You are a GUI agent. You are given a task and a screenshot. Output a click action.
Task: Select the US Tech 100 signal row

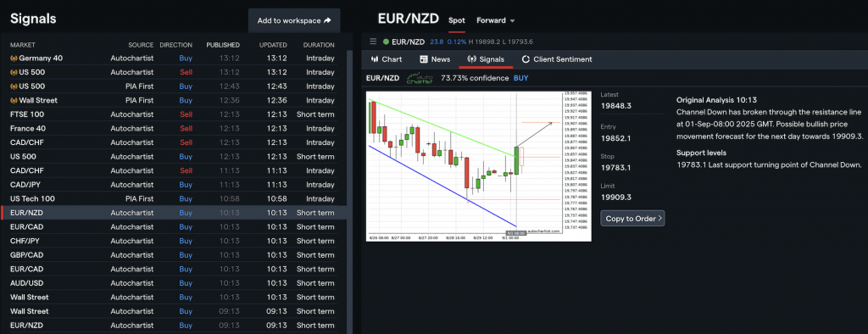coord(172,198)
